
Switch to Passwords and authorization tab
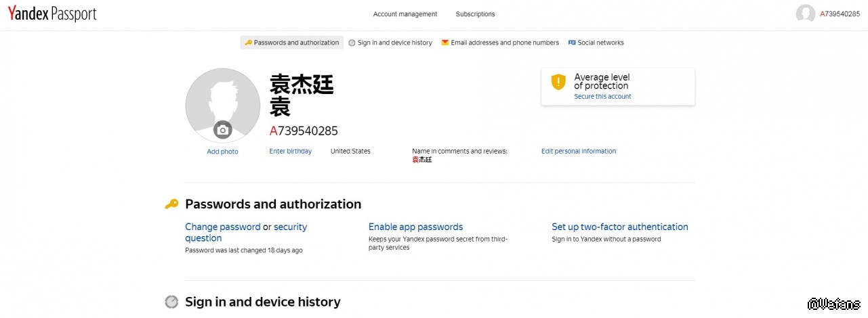(x=292, y=43)
